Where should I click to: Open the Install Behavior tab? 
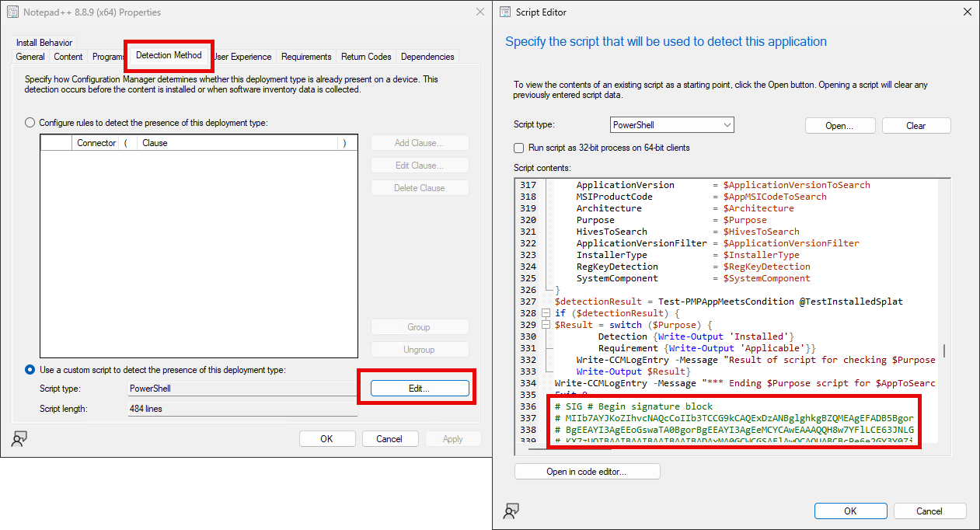(x=44, y=41)
